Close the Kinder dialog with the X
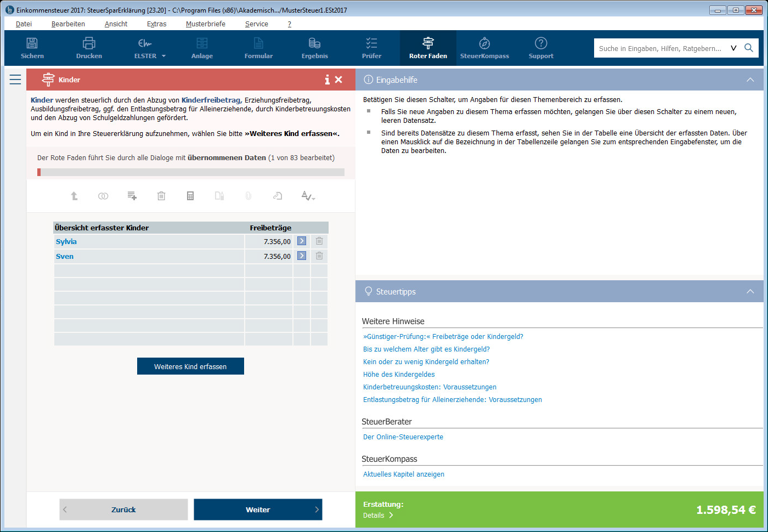This screenshot has width=768, height=532. click(x=338, y=80)
